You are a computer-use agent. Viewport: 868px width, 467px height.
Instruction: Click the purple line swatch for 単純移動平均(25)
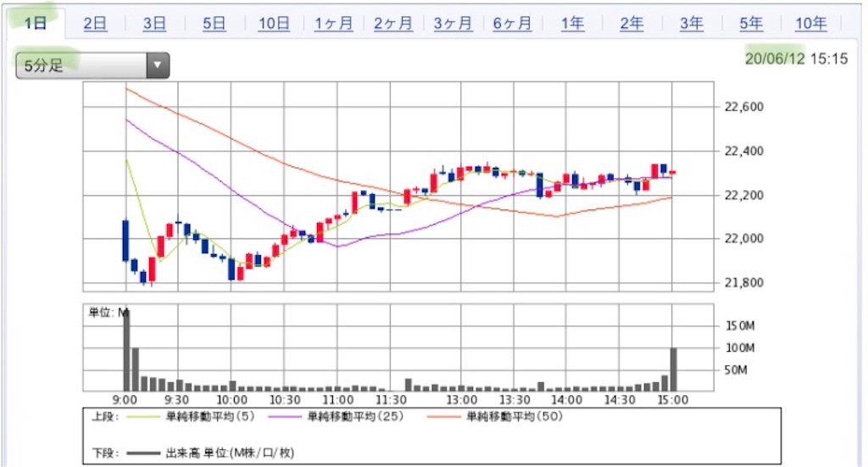(x=285, y=417)
